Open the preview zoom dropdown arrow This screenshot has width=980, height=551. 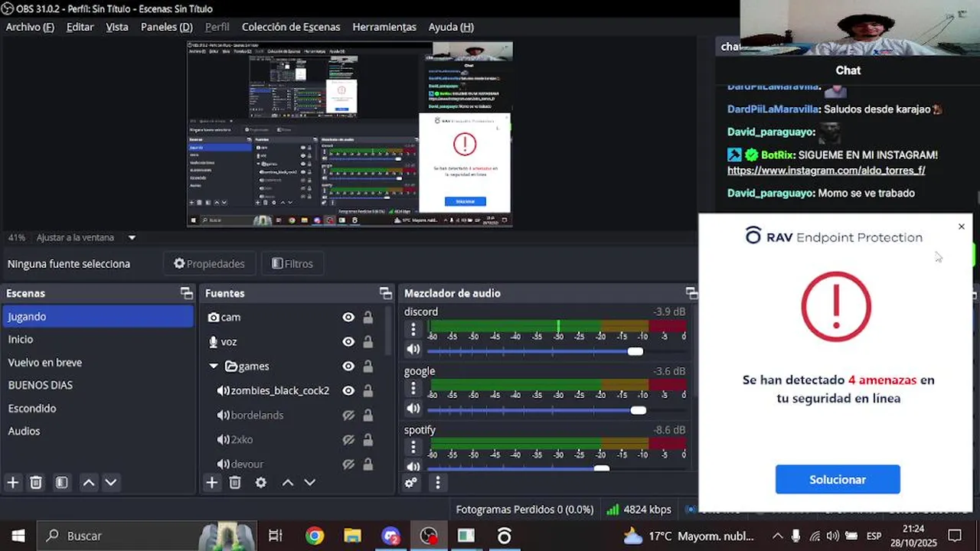[x=132, y=238]
